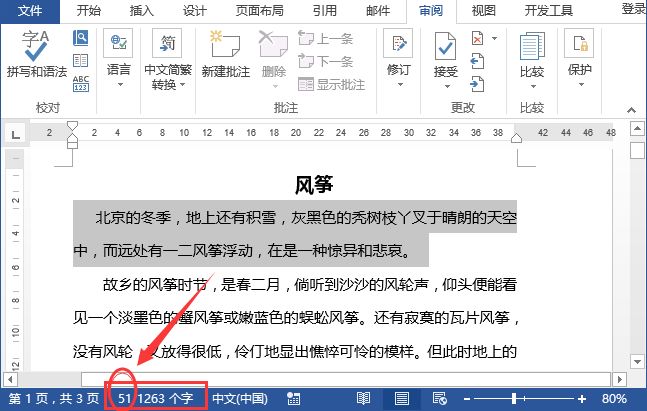
Task: Click the reject change red X icon
Action: point(477,38)
